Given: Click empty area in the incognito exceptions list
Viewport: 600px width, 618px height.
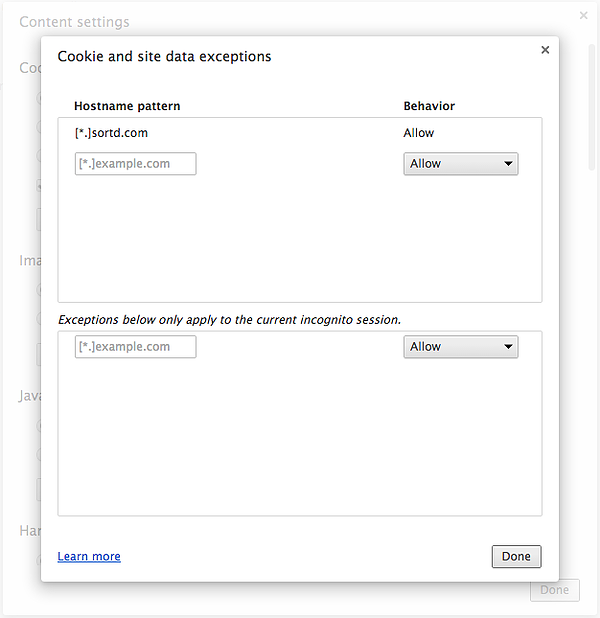Looking at the screenshot, I should click(300, 440).
